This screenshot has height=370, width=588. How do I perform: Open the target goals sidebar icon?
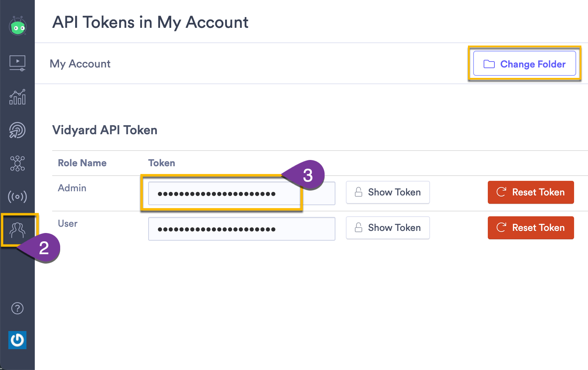point(17,130)
